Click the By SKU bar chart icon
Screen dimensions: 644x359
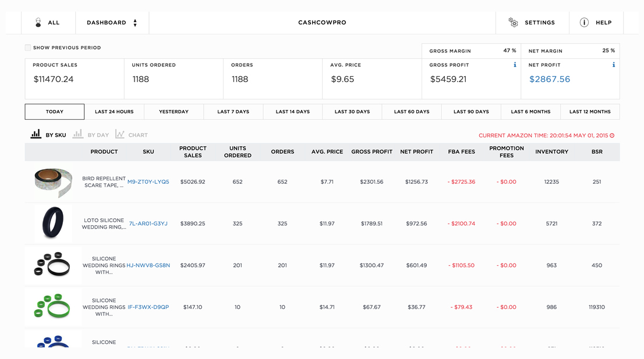[x=36, y=134]
